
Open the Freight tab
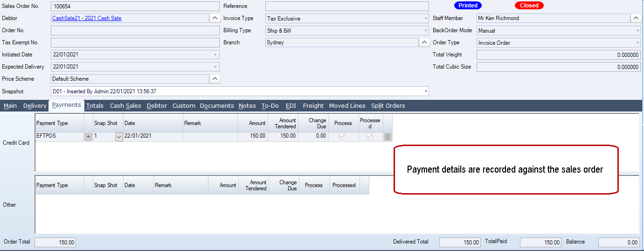[x=313, y=106]
